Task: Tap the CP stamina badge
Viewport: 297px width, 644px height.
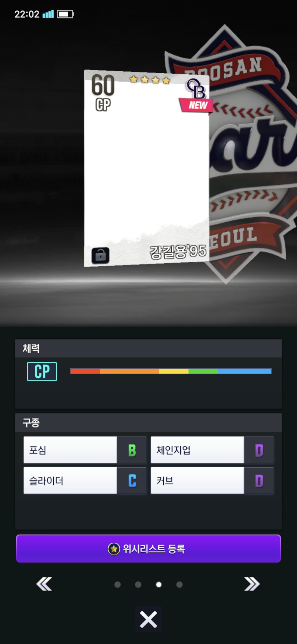Action: click(42, 372)
